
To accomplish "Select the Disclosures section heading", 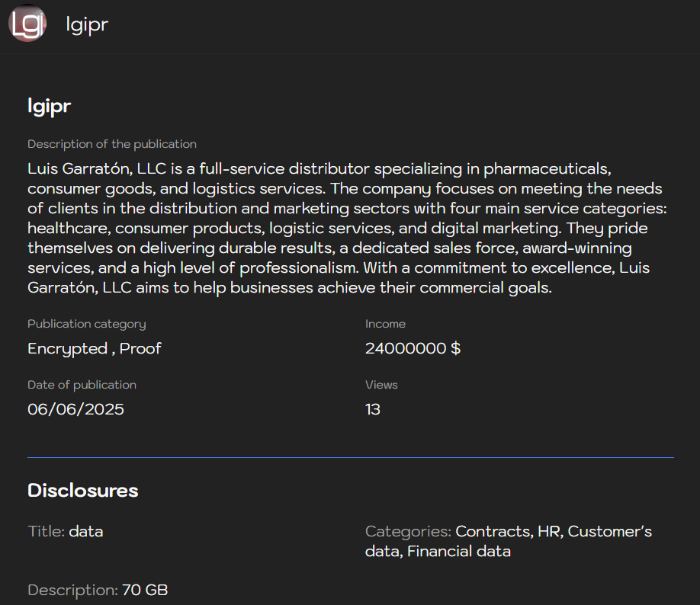I will coord(83,491).
